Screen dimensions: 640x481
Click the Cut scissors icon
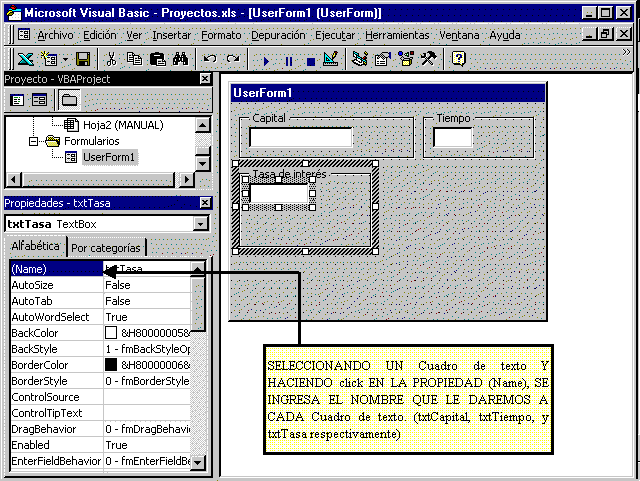111,60
